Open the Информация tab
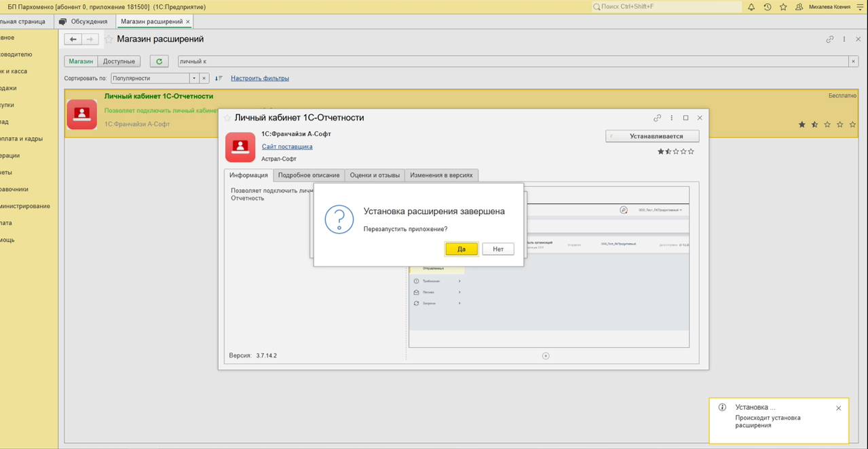The width and height of the screenshot is (868, 449). (248, 175)
